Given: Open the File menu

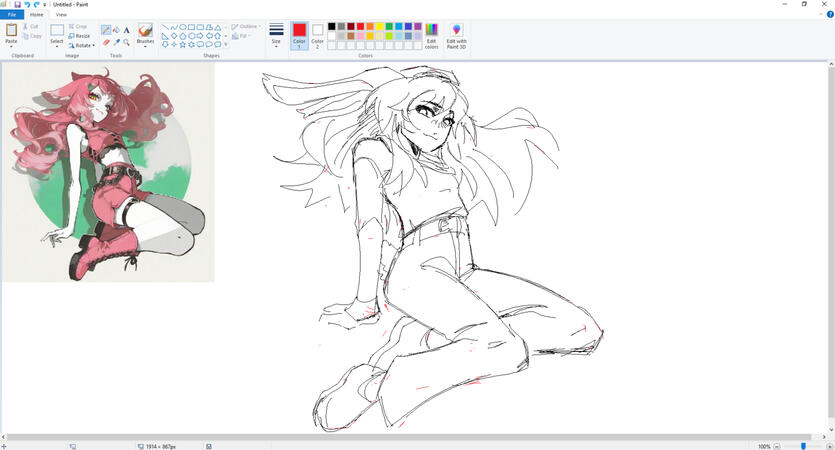Looking at the screenshot, I should pyautogui.click(x=11, y=15).
